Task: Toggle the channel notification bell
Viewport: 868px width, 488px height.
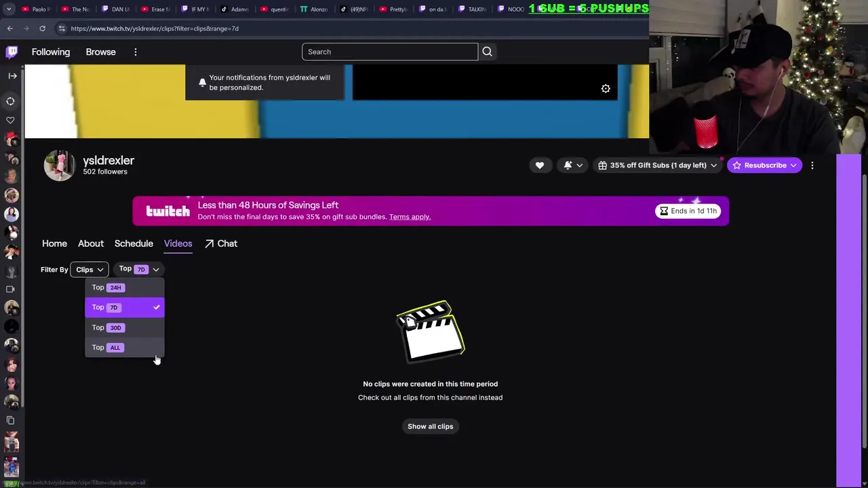Action: coord(568,165)
